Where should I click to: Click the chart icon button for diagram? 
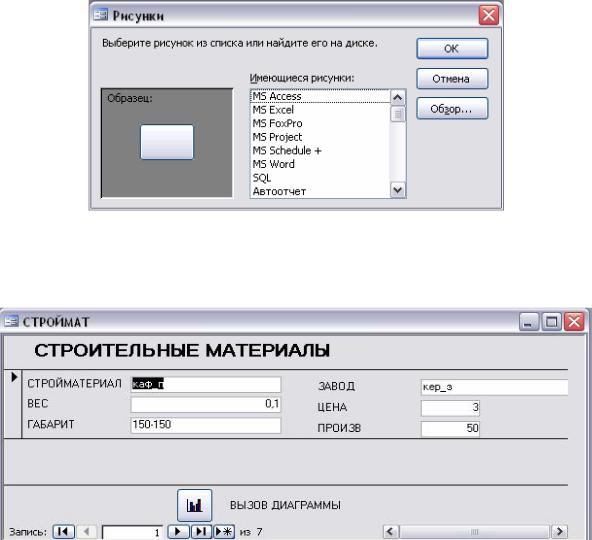(194, 505)
